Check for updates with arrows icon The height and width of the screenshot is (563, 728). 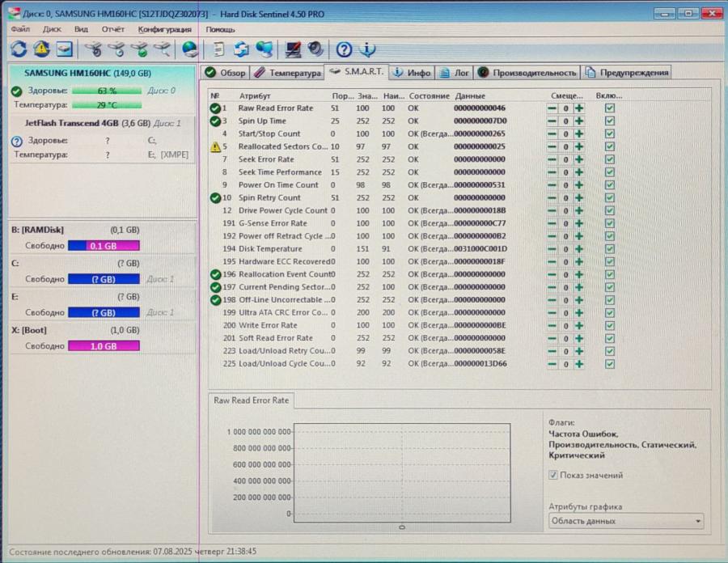point(239,49)
